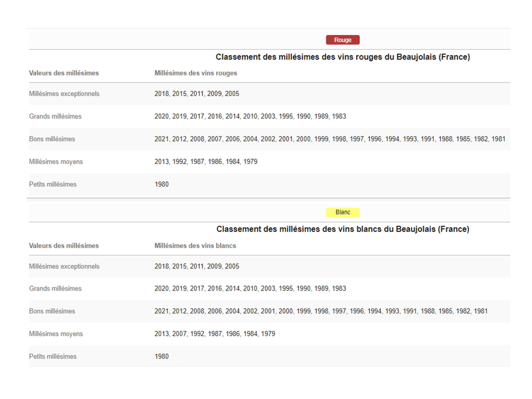
Task: Click exceptional red vintages list starting 2018
Action: point(197,94)
